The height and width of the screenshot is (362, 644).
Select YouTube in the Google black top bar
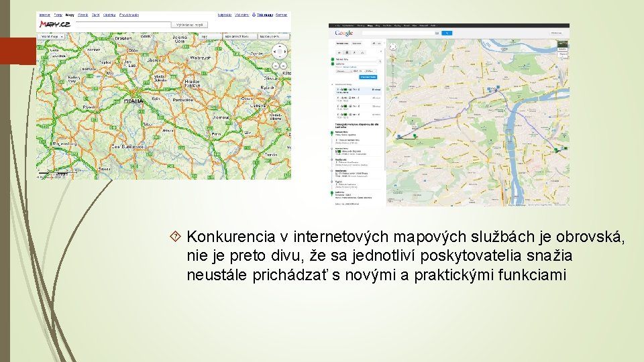(387, 25)
